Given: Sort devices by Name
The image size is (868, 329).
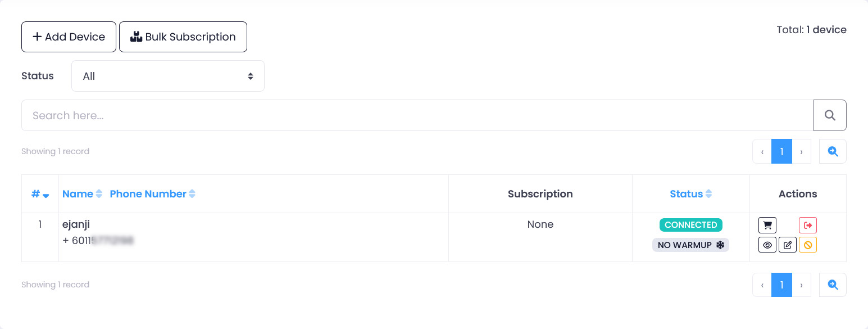Looking at the screenshot, I should click(x=82, y=194).
